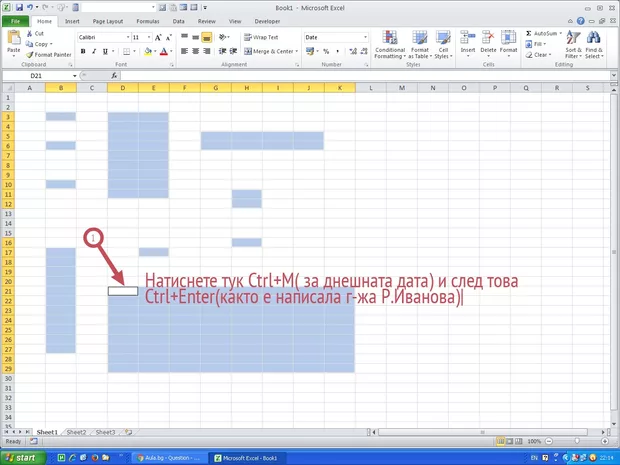
Task: Click the Insert Worksheet tab icon
Action: [x=129, y=432]
